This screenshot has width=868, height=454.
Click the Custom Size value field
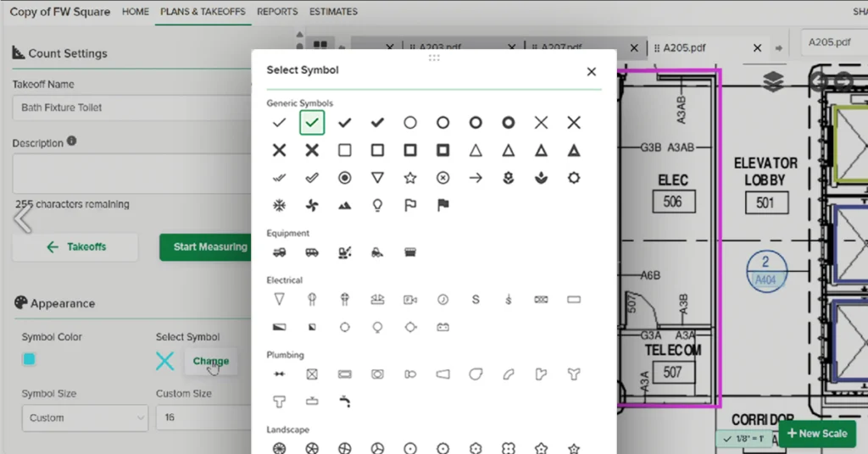coord(203,418)
